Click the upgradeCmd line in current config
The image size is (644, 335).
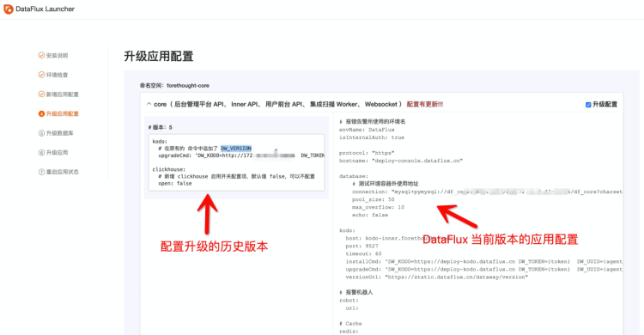(x=483, y=269)
